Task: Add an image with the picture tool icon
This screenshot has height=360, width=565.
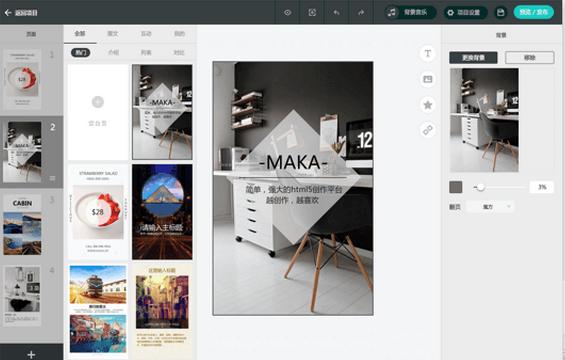Action: [x=428, y=79]
